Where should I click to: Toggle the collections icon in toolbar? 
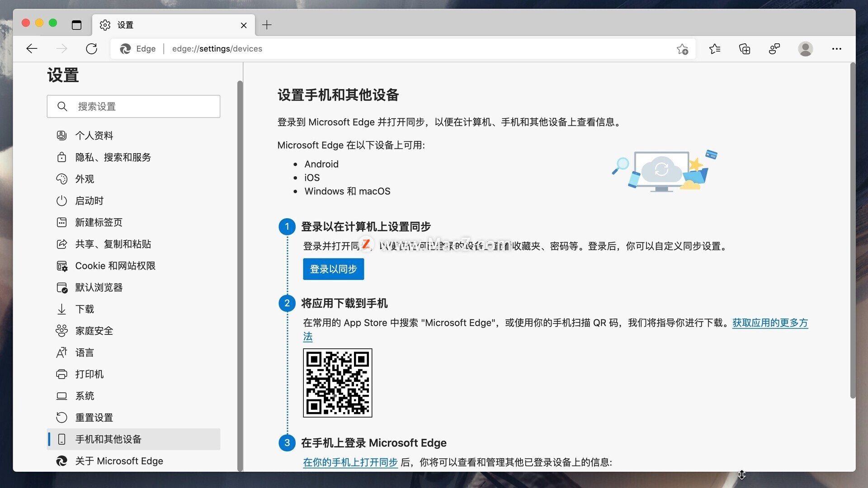[745, 49]
